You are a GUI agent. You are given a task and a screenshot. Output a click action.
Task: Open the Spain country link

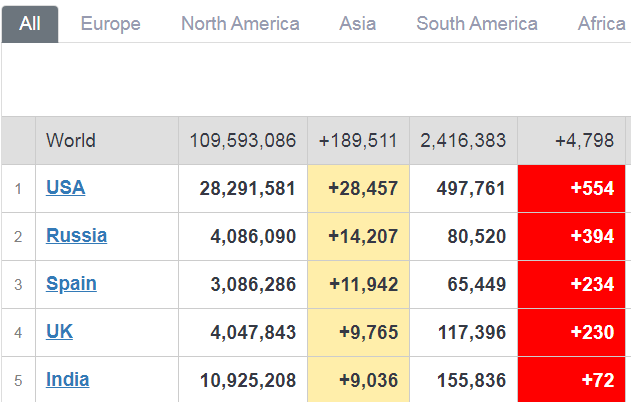(71, 283)
